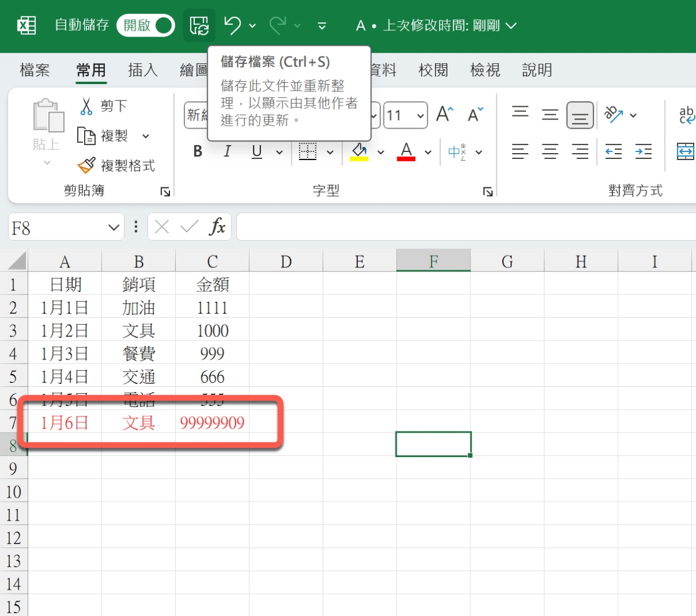The height and width of the screenshot is (616, 696).
Task: Open the Name Box dropdown arrow
Action: click(x=114, y=227)
